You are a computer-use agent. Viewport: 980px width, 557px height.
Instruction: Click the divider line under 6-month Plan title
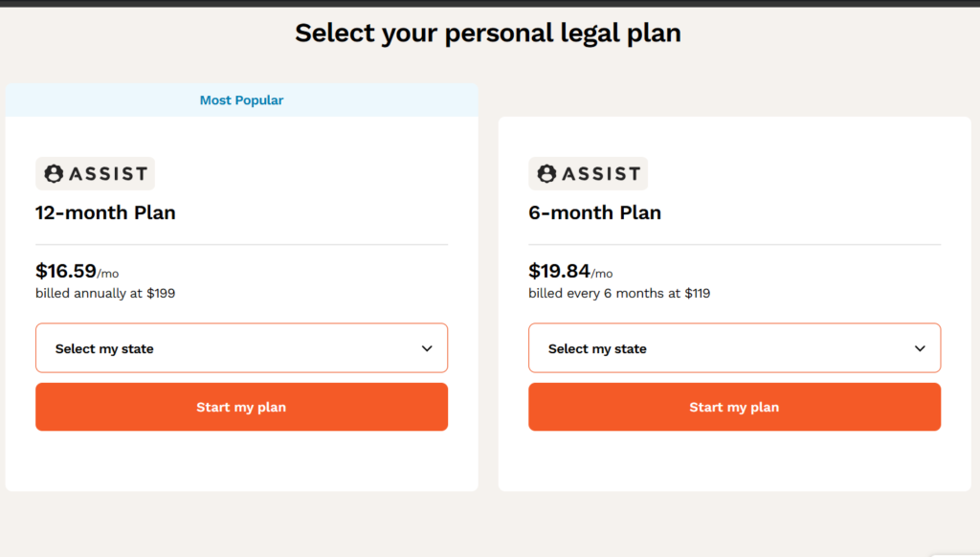734,244
